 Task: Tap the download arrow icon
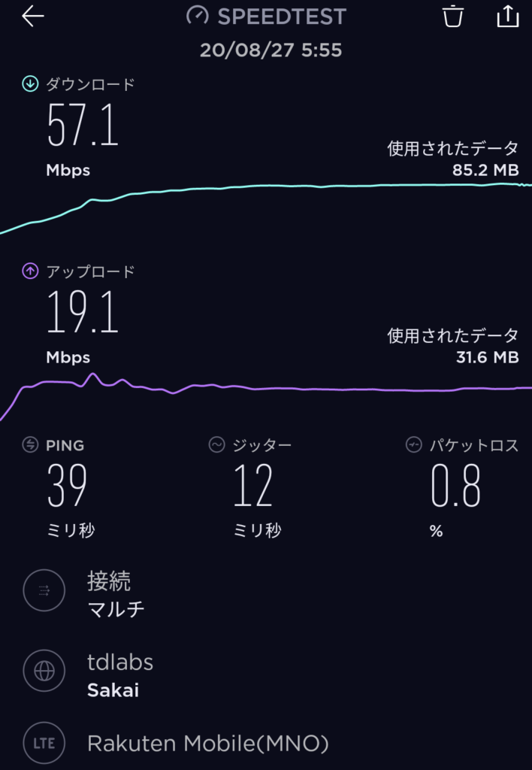(30, 84)
